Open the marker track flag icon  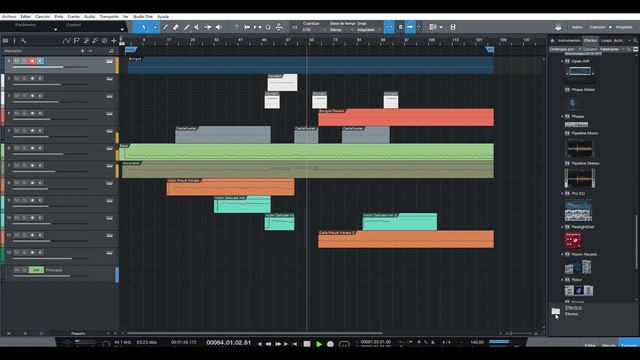click(76, 40)
